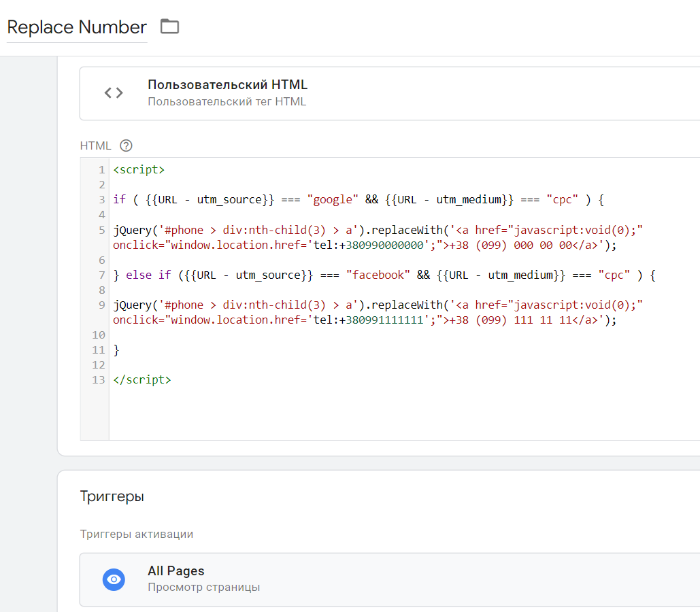This screenshot has width=700, height=612.
Task: Click the Пользовательский тег HTML subtitle
Action: [227, 102]
